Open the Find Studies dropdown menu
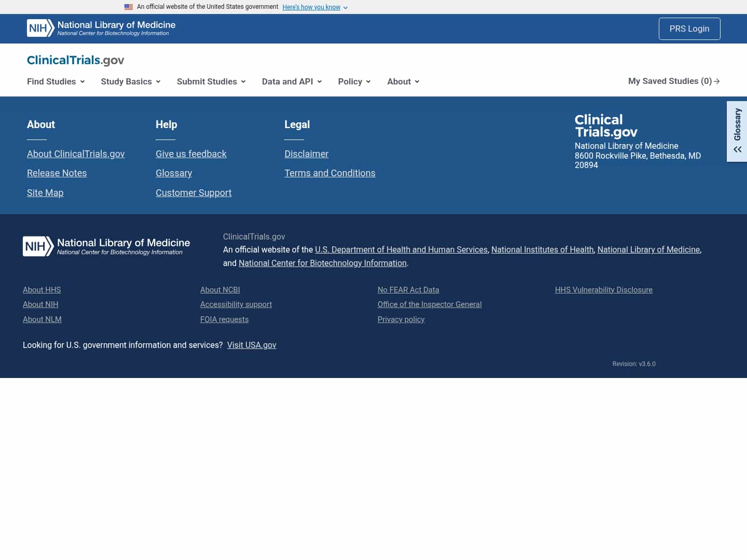The width and height of the screenshot is (747, 560). click(56, 81)
